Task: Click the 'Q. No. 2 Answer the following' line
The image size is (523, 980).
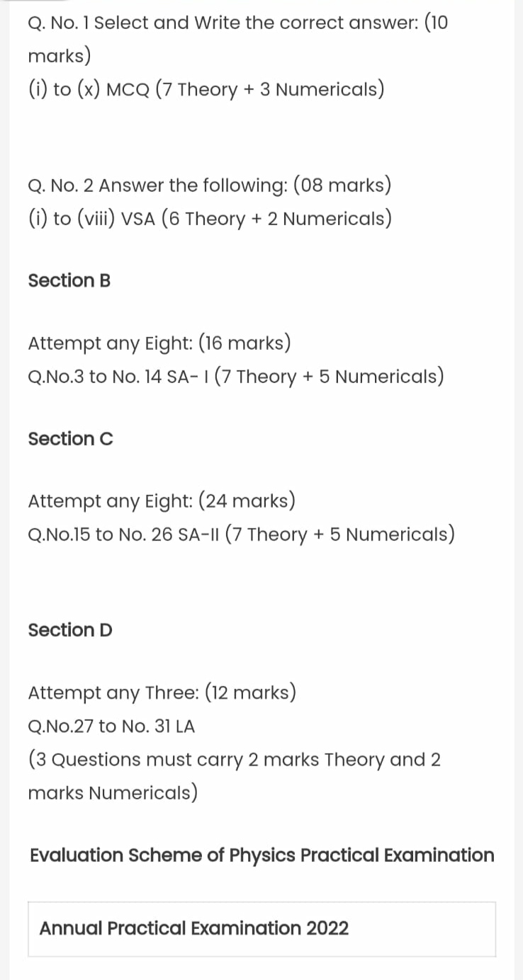Action: point(210,186)
